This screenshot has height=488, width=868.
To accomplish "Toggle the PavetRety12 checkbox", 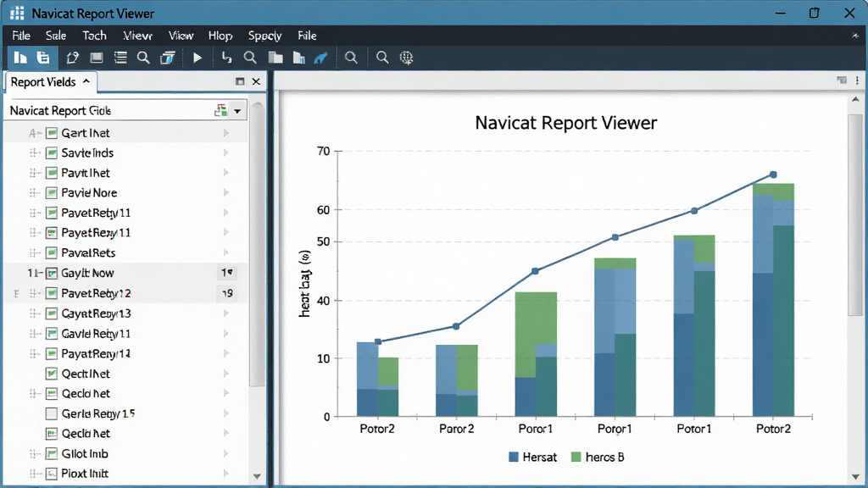I will point(52,293).
